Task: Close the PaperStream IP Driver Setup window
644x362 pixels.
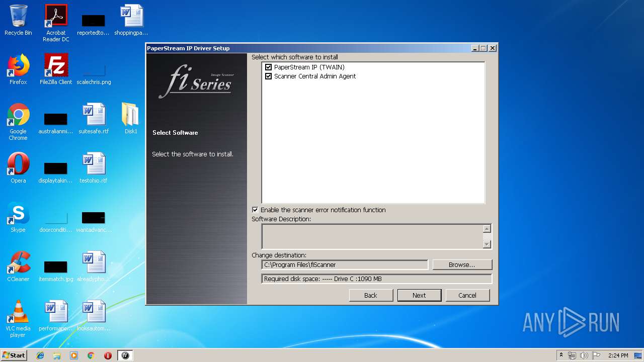Action: [493, 48]
